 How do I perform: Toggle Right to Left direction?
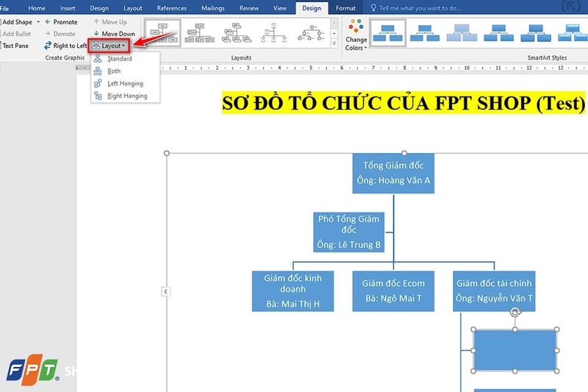pos(65,46)
